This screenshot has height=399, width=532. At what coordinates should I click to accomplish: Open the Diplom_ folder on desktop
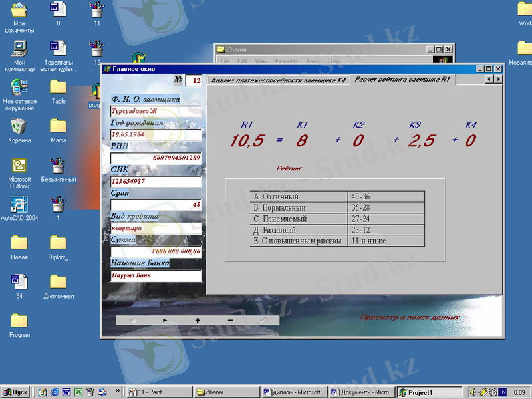tap(58, 243)
